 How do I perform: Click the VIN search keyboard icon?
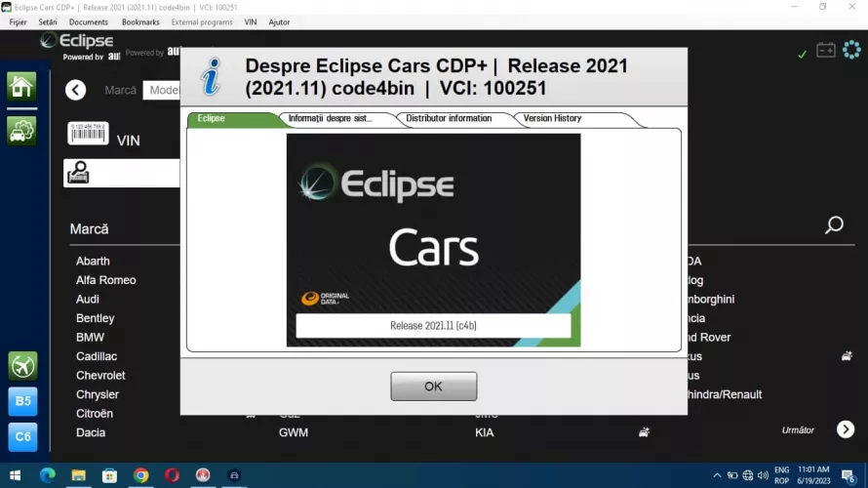pyautogui.click(x=78, y=173)
